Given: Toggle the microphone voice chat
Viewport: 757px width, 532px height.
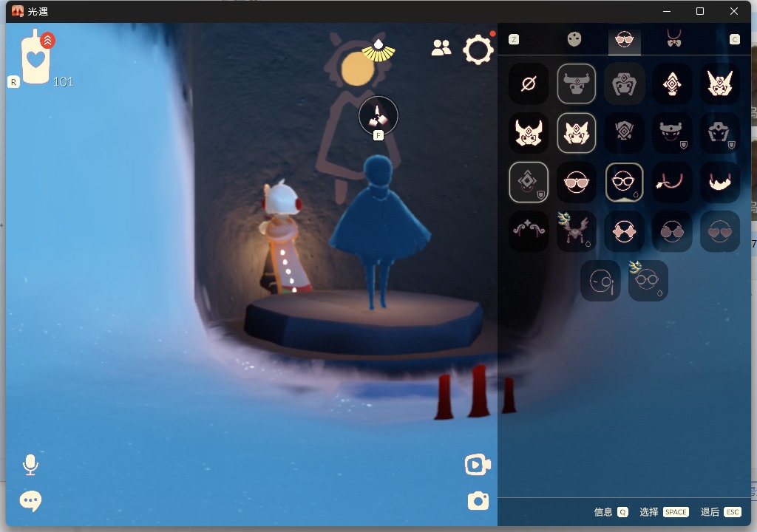Looking at the screenshot, I should (30, 465).
